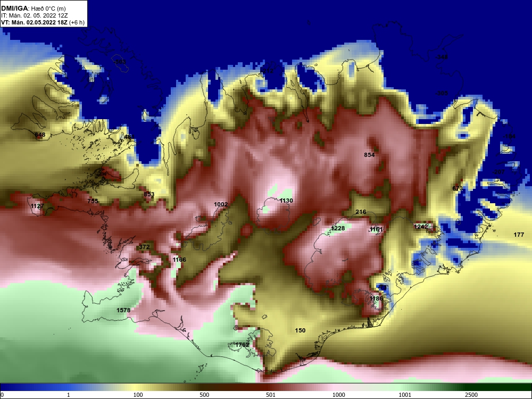
Task: Click the 755 value on the map
Action: click(93, 201)
